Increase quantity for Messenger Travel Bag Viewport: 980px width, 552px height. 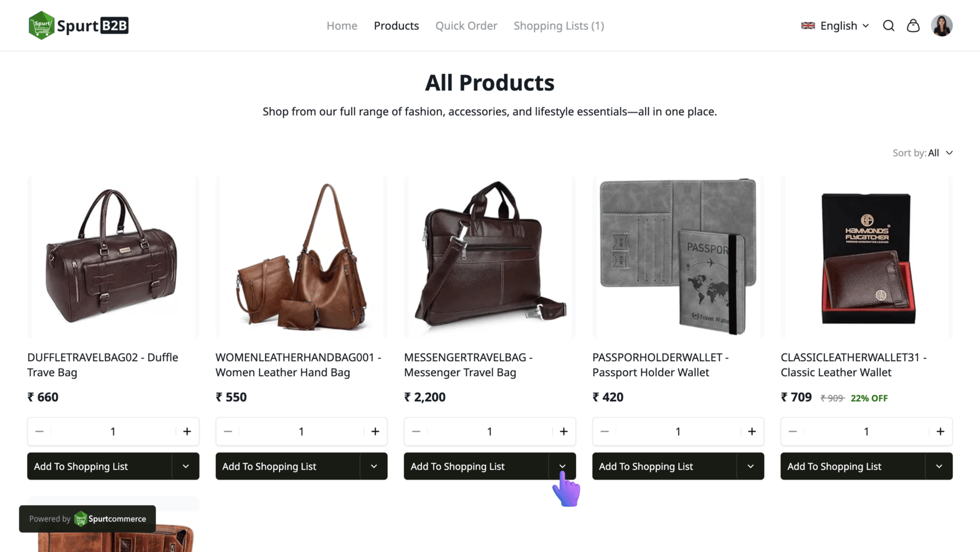coord(563,431)
